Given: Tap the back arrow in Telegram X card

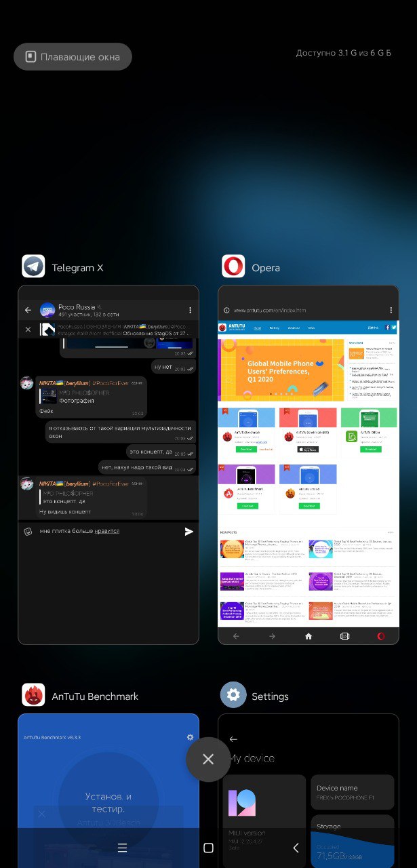Looking at the screenshot, I should click(x=28, y=310).
